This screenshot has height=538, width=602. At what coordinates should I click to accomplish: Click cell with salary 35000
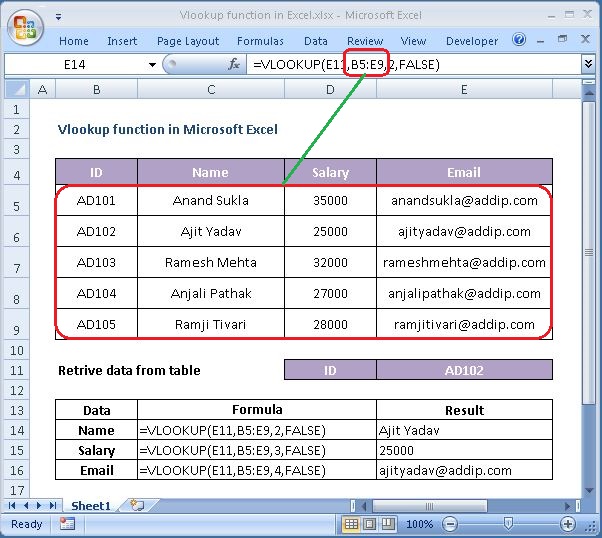pos(330,200)
